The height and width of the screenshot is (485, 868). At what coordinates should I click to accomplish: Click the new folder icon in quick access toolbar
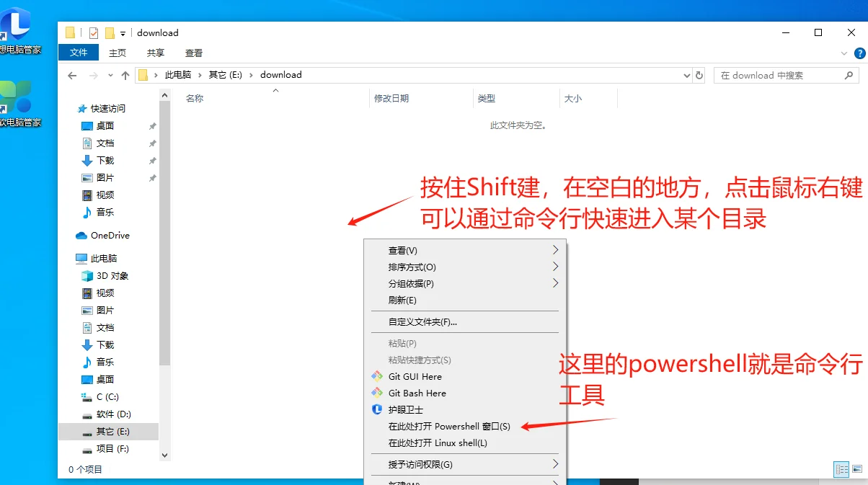pyautogui.click(x=110, y=32)
